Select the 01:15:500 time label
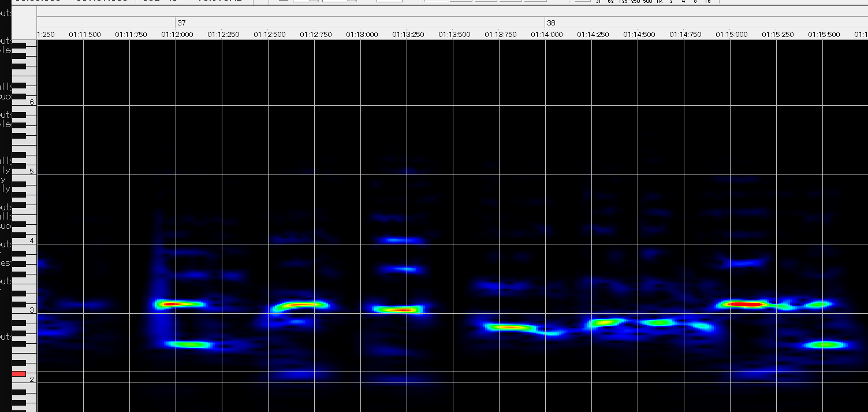 [824, 35]
